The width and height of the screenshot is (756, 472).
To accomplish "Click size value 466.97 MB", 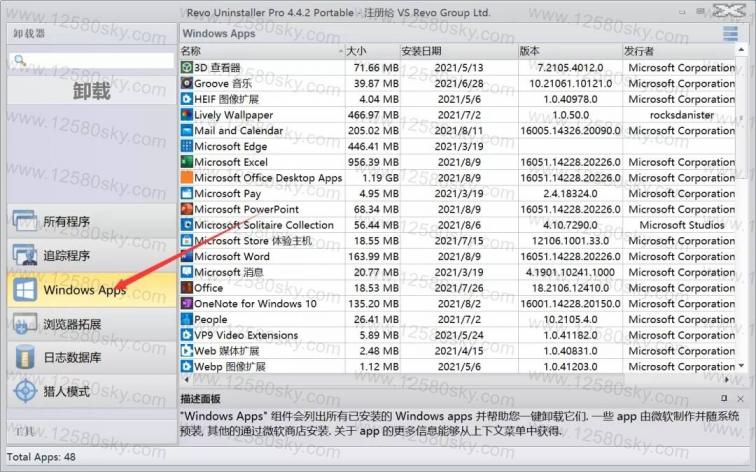I will click(373, 115).
